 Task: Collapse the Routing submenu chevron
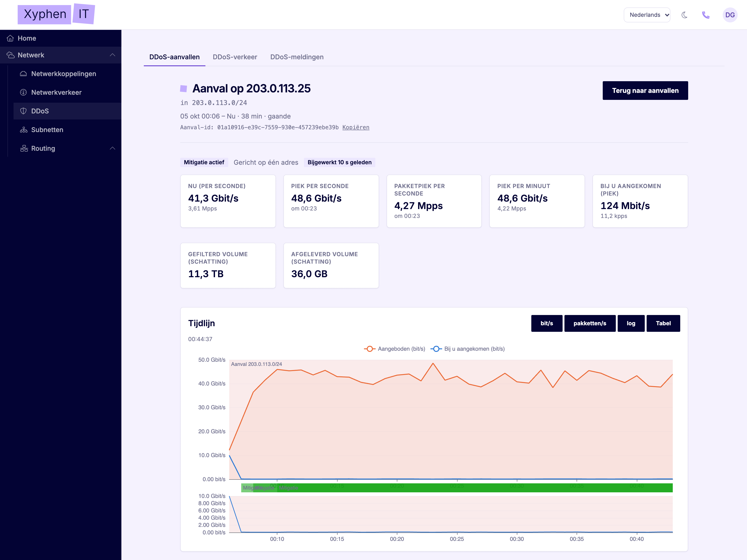[113, 149]
